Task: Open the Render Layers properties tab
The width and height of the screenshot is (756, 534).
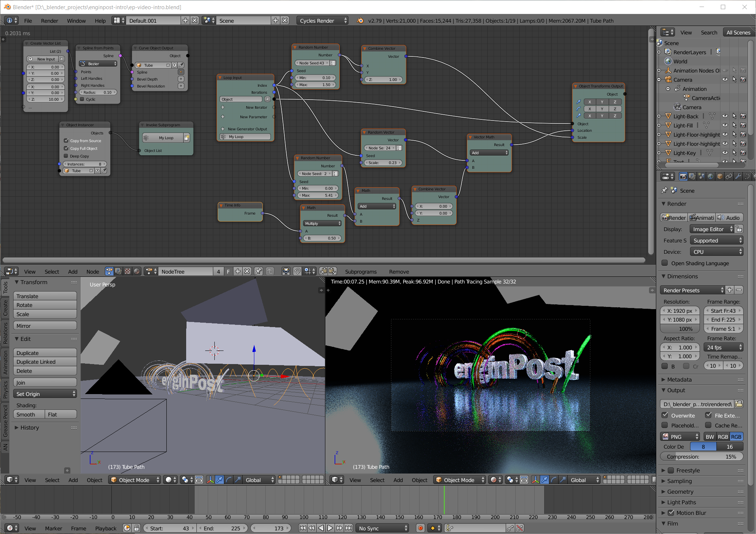Action: coord(692,177)
